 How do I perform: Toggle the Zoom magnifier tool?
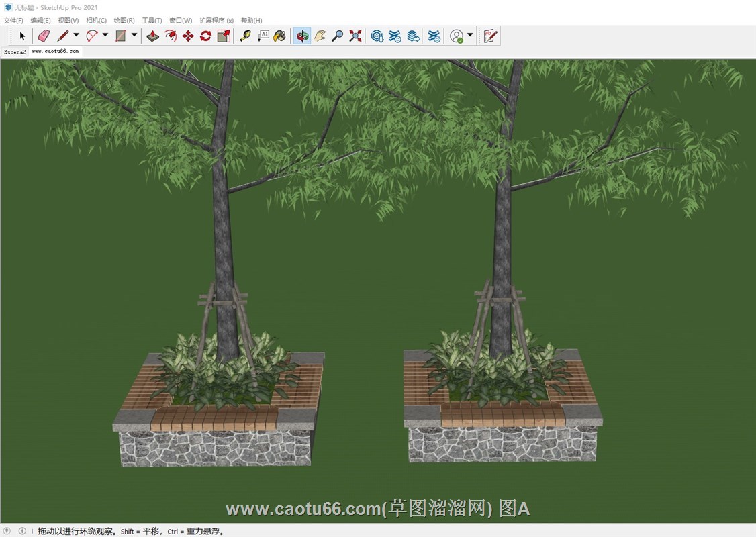(338, 36)
